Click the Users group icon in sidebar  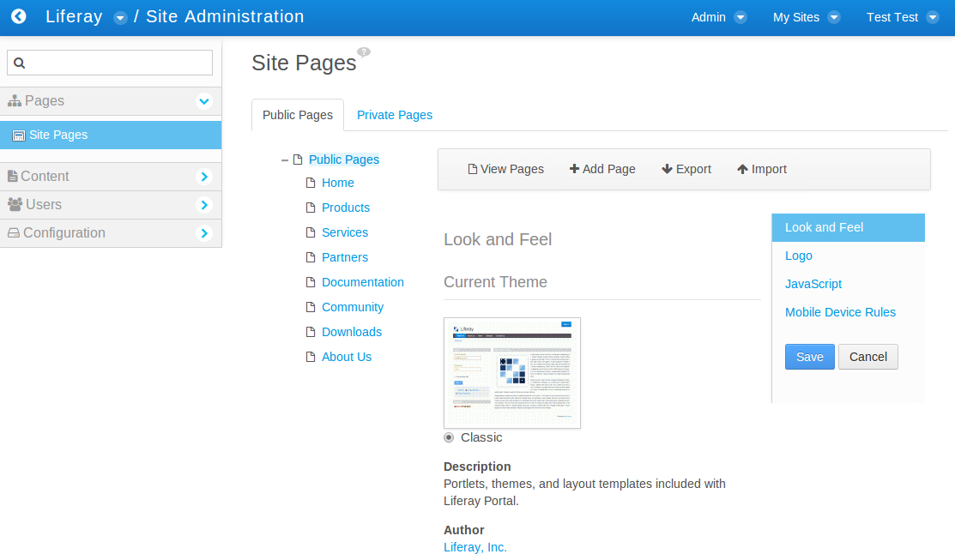[15, 204]
